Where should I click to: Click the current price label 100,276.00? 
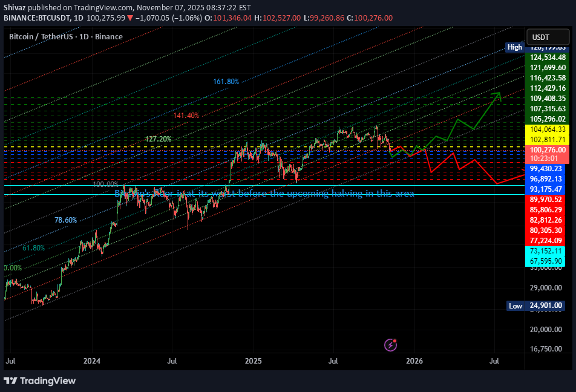pyautogui.click(x=548, y=150)
